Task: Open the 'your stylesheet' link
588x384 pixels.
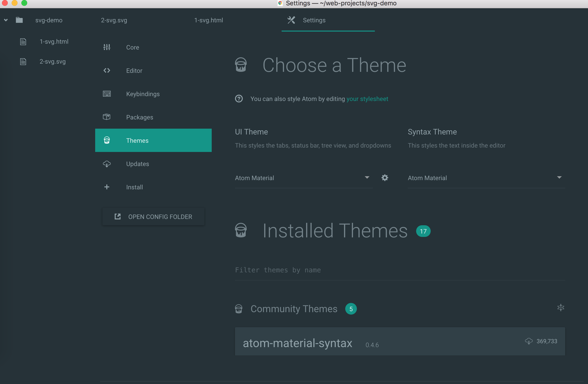Action: (x=367, y=99)
